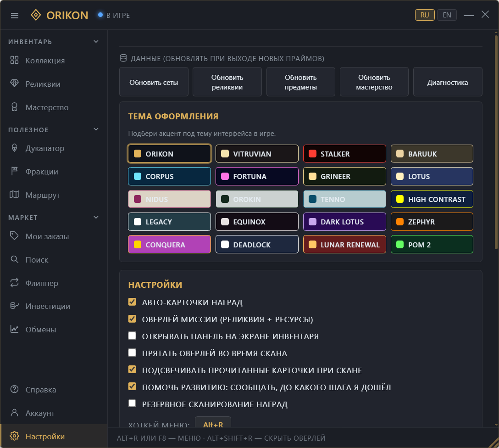
Task: Open the Флиппер section
Action: (x=54, y=283)
